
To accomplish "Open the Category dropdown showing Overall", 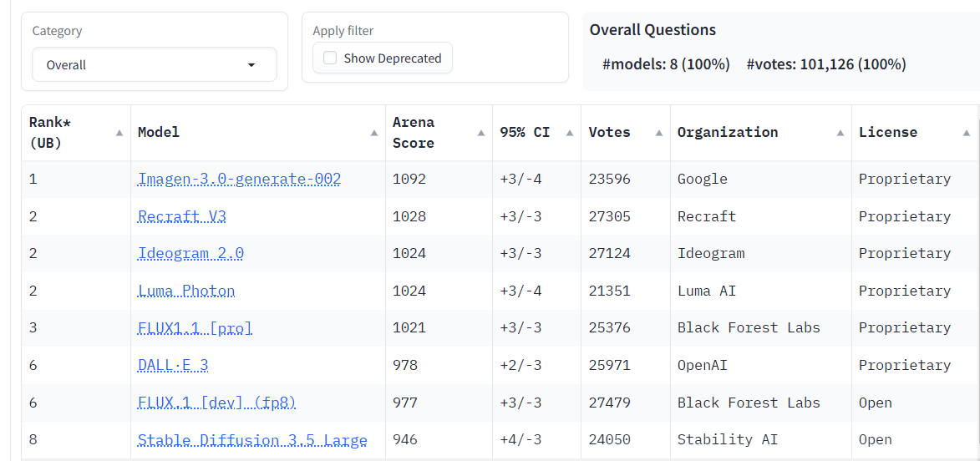I will tap(155, 64).
